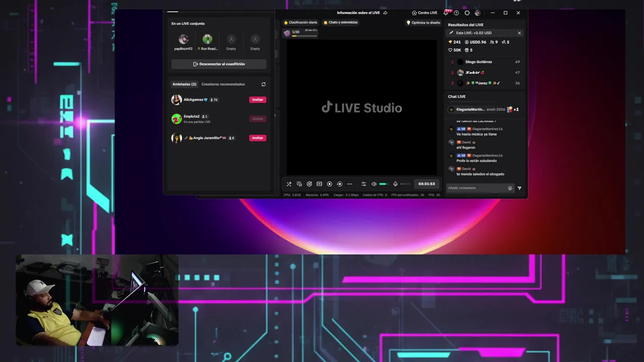Image resolution: width=644 pixels, height=362 pixels.
Task: Click comment 'Ve hasta música ya tiene'
Action: [x=476, y=134]
